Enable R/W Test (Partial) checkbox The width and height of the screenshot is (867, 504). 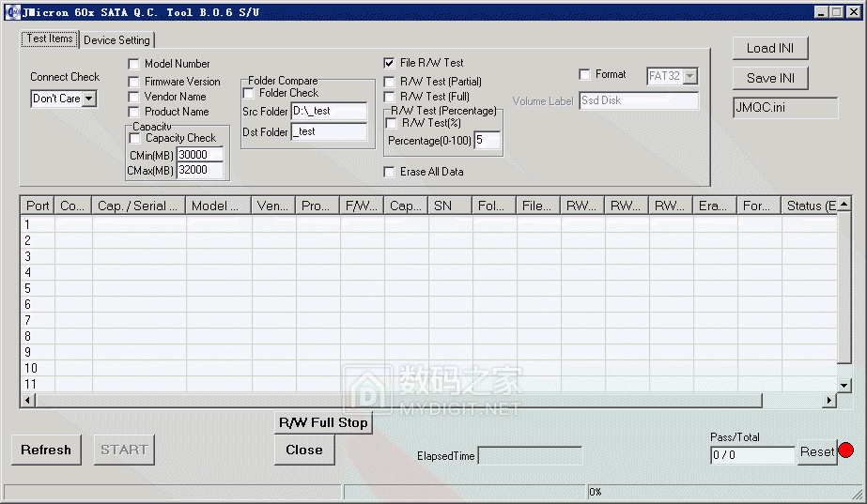pos(389,82)
